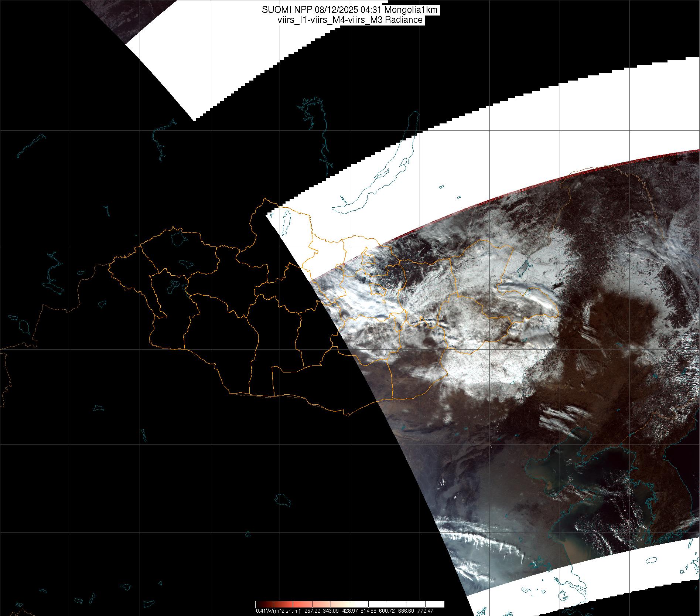Click the streaked clouds south of the white cloud mass
Screen dimensions: 700x616
coord(561,414)
